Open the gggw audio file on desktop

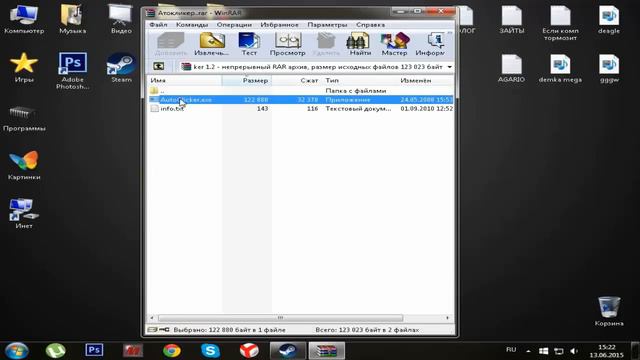coord(609,69)
